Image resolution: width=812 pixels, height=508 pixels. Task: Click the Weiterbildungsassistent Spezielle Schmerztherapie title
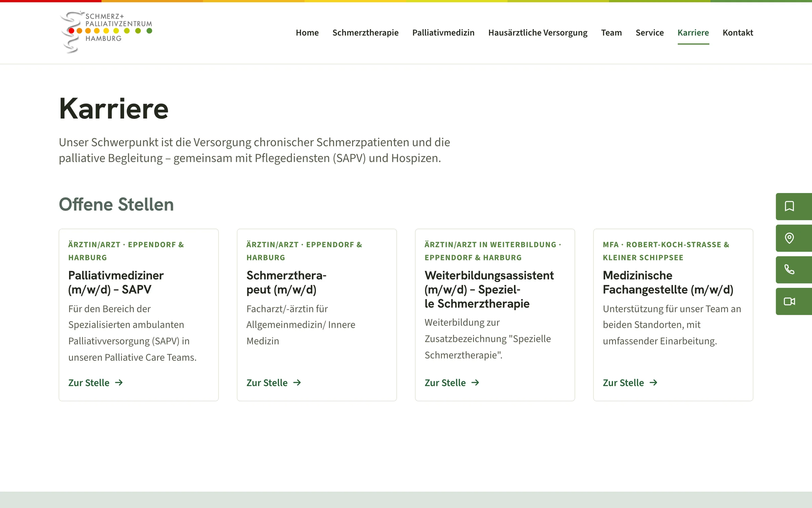[x=489, y=290]
